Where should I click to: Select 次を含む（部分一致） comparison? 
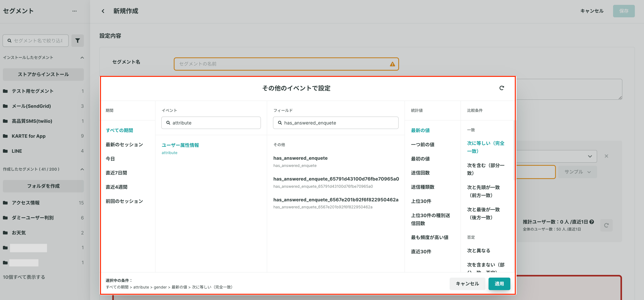coord(485,169)
